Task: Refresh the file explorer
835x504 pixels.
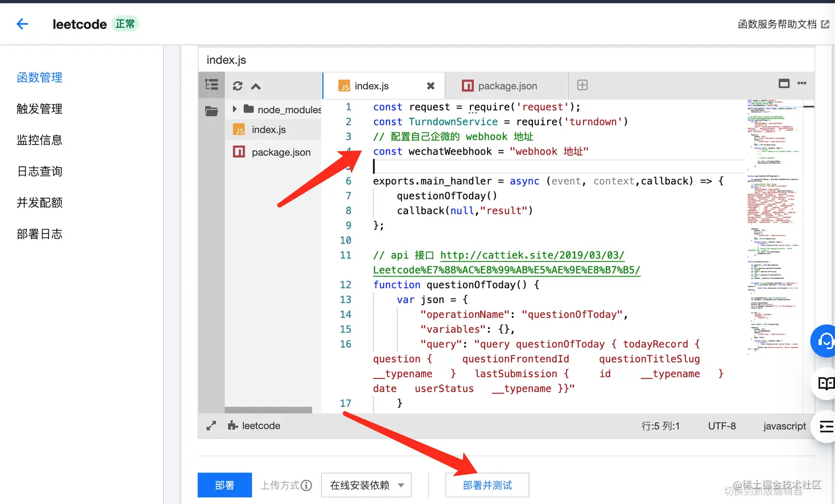Action: pyautogui.click(x=237, y=86)
